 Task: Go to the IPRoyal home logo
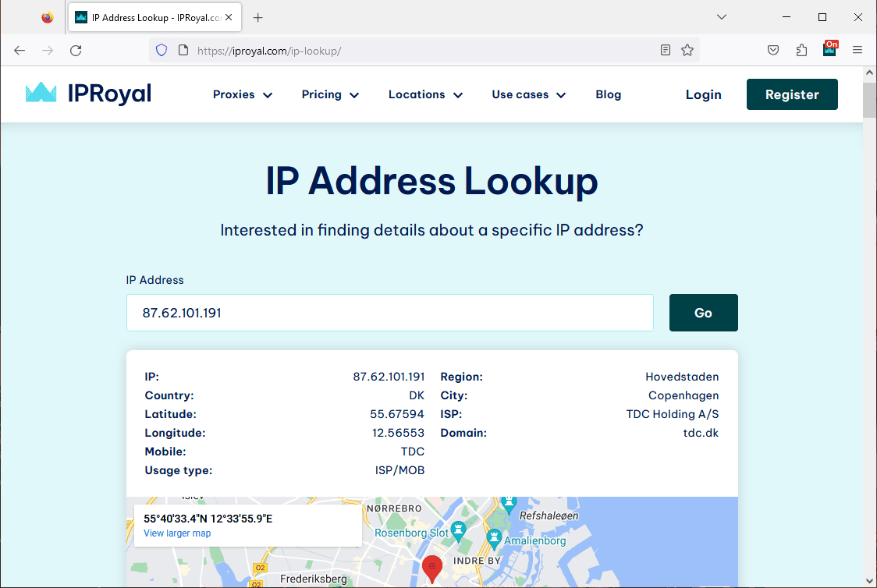coord(88,94)
